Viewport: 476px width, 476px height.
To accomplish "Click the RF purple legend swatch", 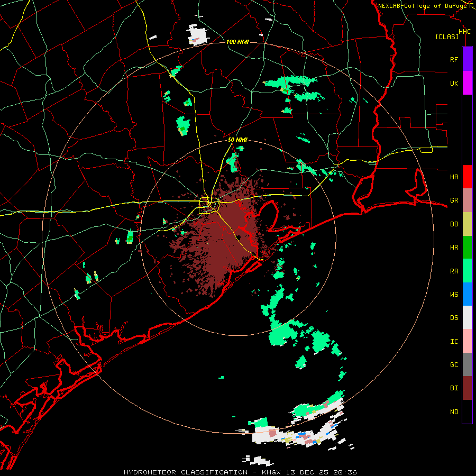I will point(467,59).
